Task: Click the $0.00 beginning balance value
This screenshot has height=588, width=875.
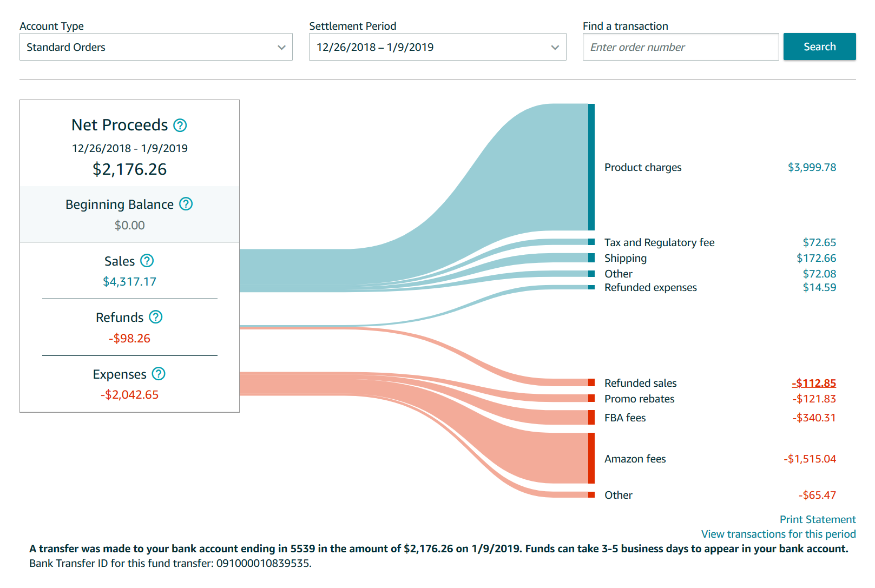Action: 130,225
